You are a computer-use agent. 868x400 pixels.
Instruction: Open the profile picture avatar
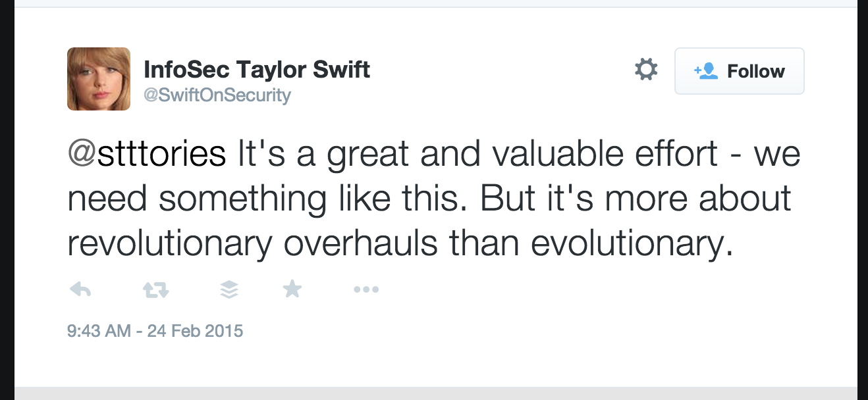click(x=99, y=79)
